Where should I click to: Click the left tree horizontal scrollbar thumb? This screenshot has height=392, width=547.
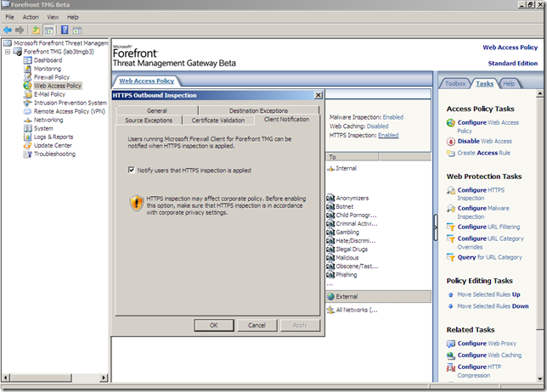coord(41,378)
